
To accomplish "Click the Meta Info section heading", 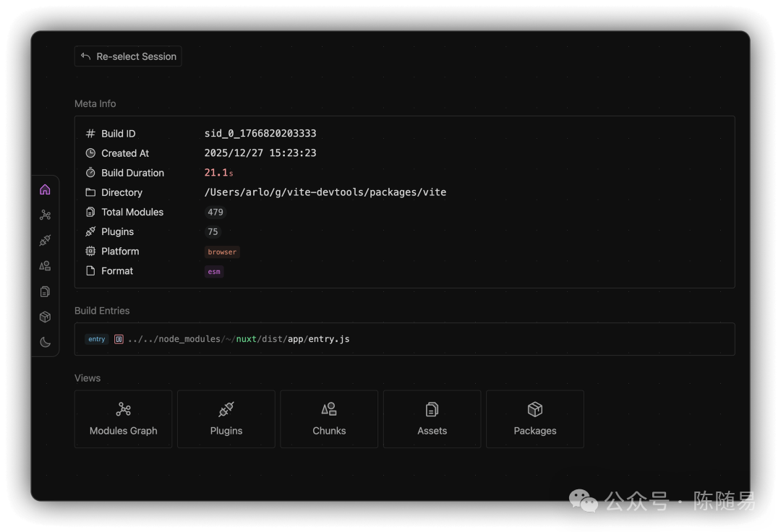I will 95,103.
